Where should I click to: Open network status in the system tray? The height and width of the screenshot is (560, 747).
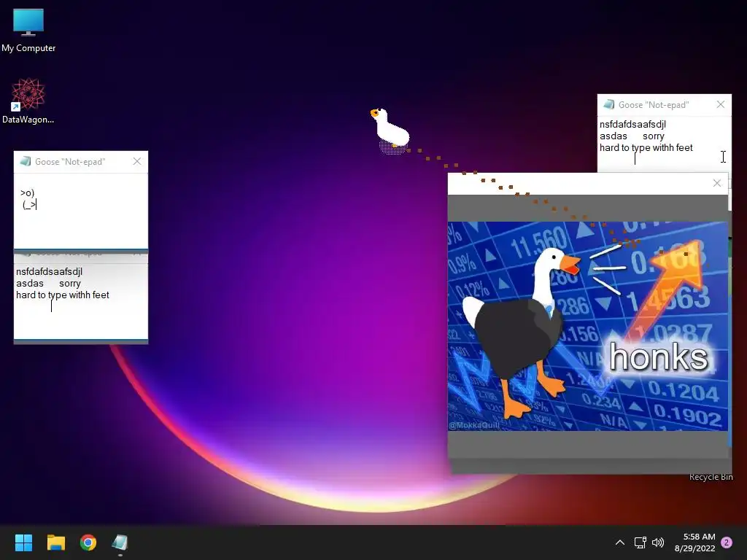[640, 542]
